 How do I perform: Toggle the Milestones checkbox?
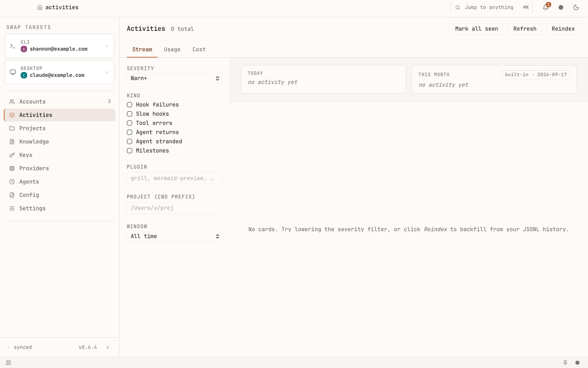tap(130, 151)
